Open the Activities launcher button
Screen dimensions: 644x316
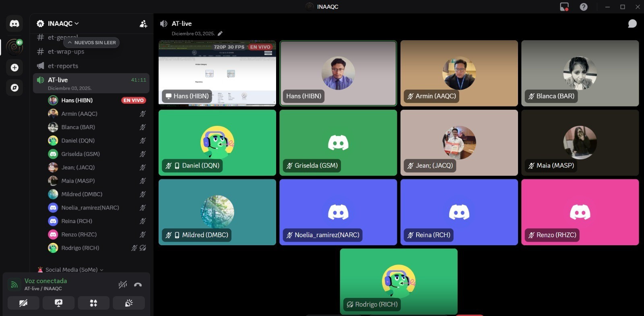tap(93, 303)
